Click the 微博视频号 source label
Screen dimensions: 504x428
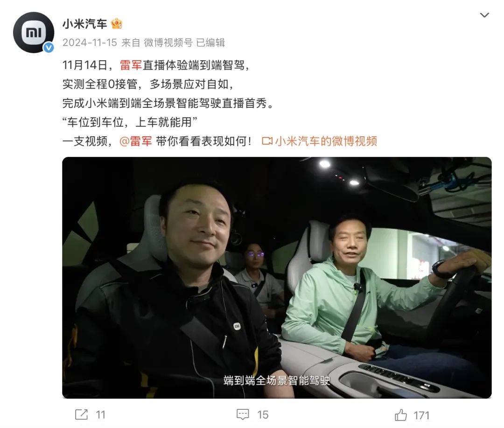[x=168, y=42]
